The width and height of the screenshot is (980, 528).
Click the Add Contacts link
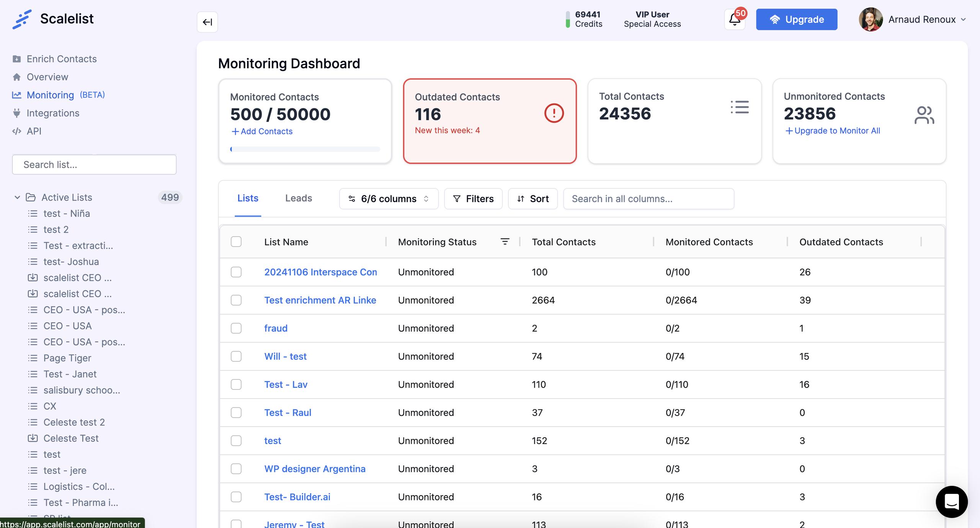pos(262,131)
